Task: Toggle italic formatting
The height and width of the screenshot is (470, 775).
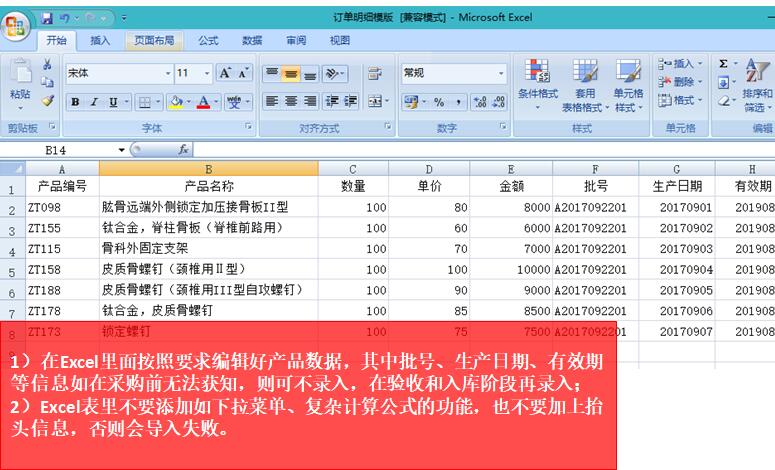Action: (94, 102)
